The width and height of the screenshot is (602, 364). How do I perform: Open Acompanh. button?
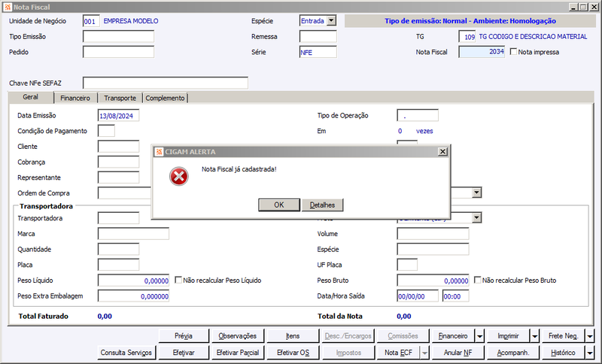coord(513,353)
